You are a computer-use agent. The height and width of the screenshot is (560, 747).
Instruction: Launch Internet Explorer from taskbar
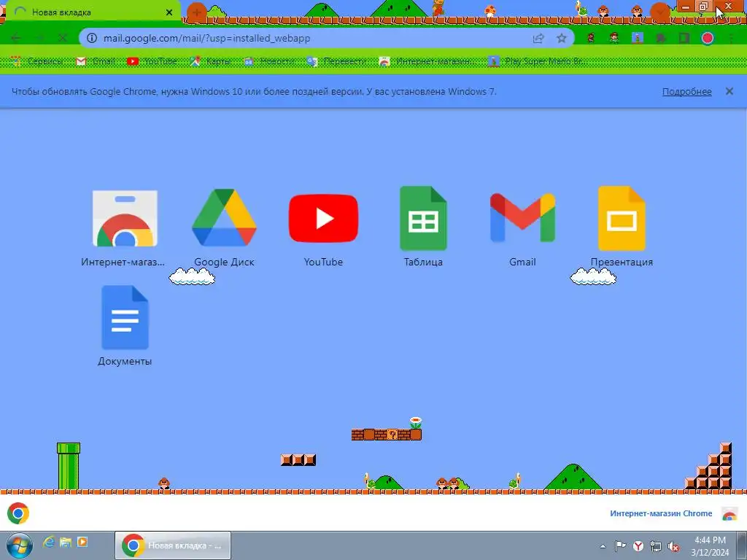[x=49, y=542]
